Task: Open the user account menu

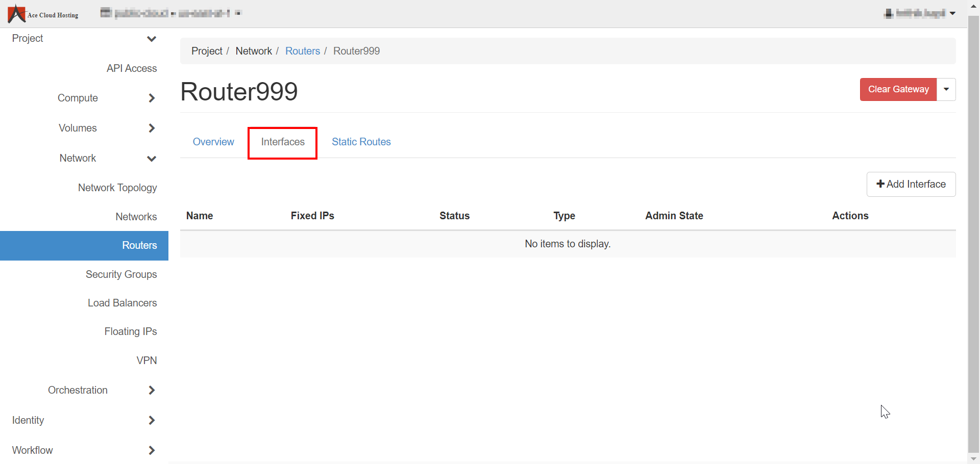Action: click(x=920, y=14)
